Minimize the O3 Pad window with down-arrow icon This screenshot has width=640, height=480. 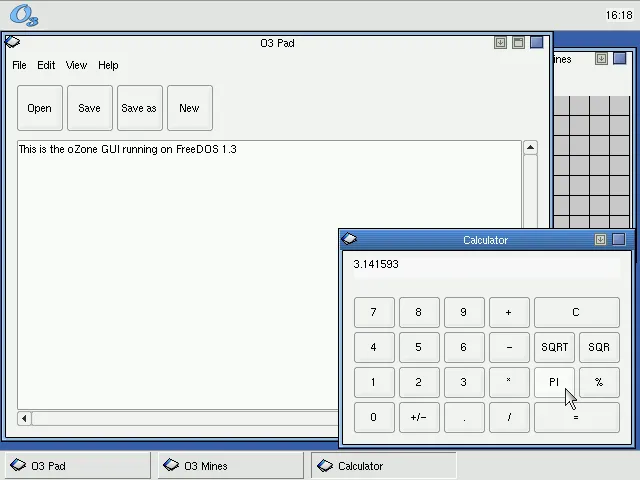pyautogui.click(x=500, y=42)
